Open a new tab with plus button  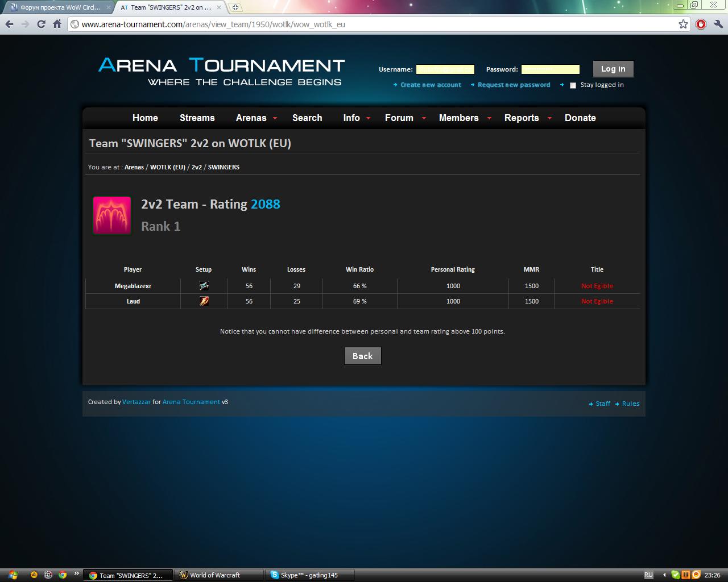point(235,7)
